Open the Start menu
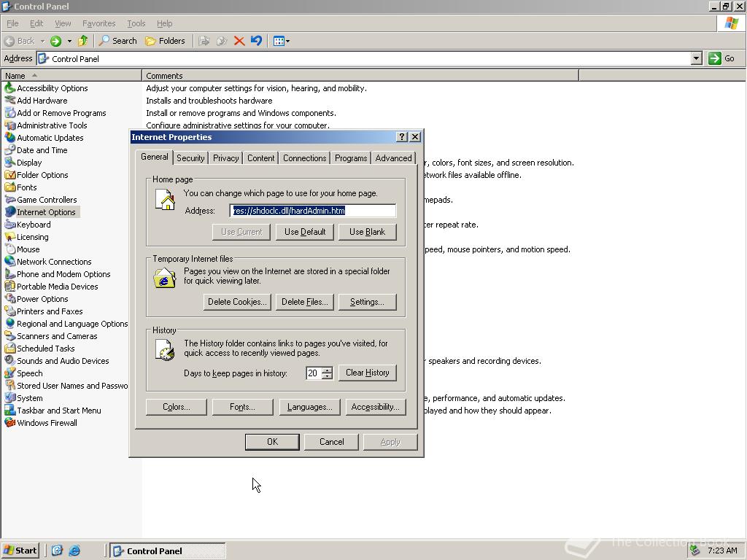Viewport: 747px width, 560px height. point(20,551)
